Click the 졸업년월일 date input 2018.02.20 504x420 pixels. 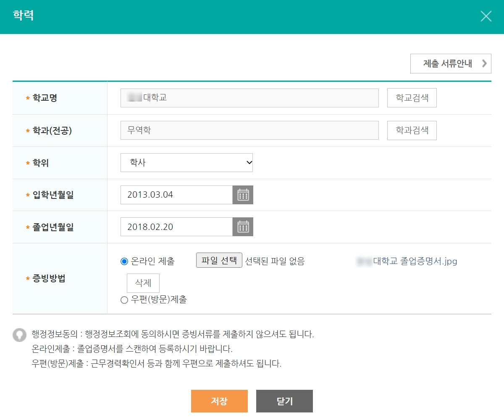pos(176,227)
